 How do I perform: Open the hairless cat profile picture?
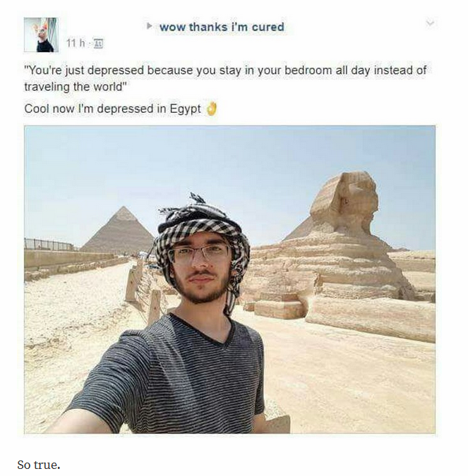coord(41,35)
